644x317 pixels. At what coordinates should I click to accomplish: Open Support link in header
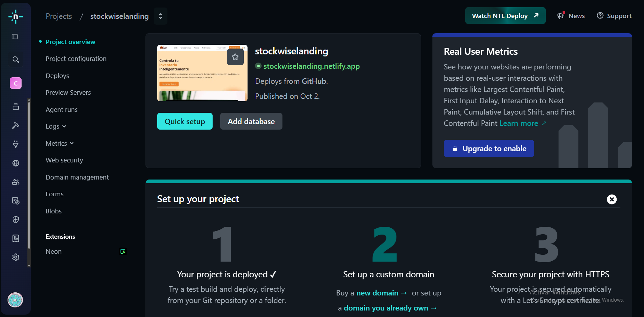point(619,16)
